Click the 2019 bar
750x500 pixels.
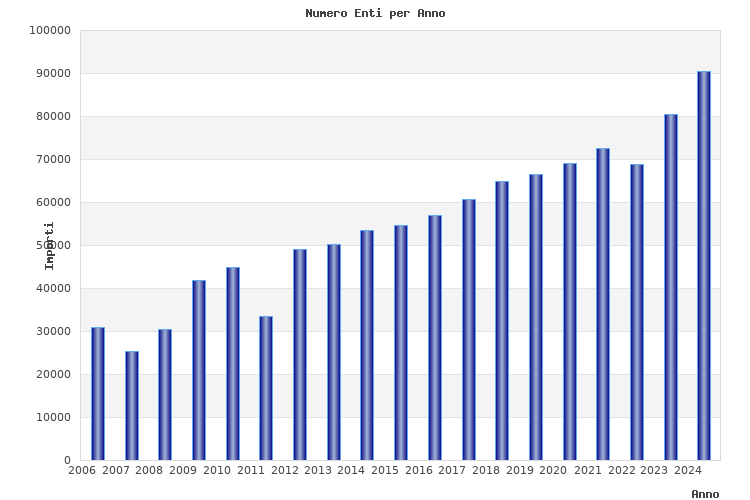tap(536, 317)
